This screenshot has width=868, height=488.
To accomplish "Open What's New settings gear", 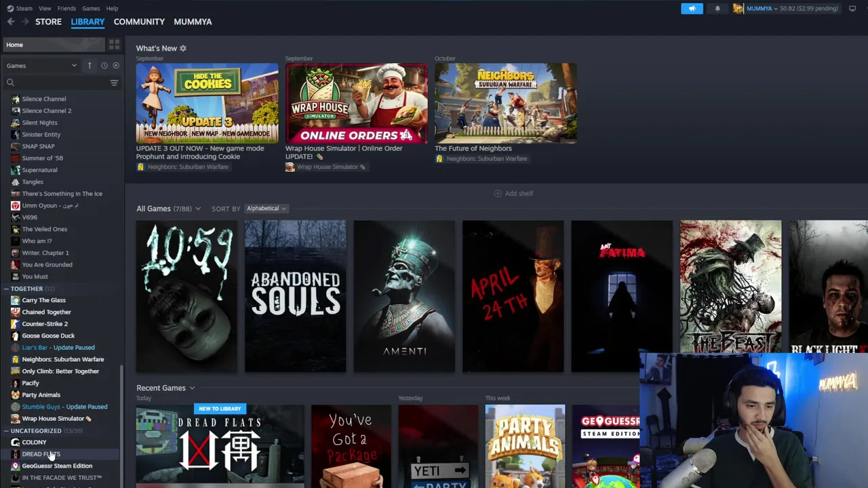I will click(x=183, y=48).
